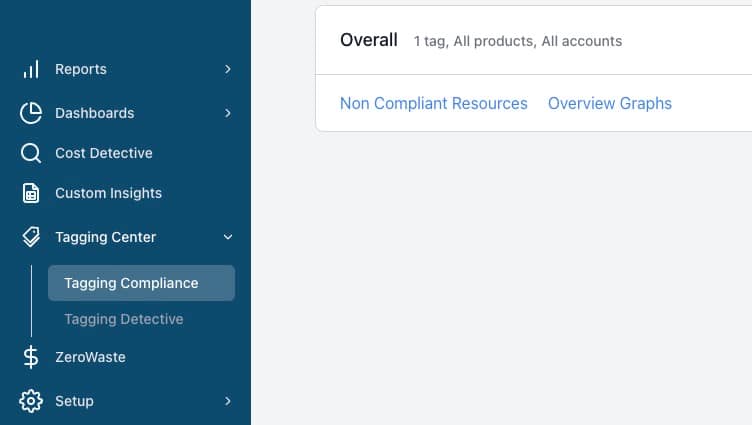Open the Custom Insights menu label
Viewport: 752px width, 425px height.
[x=108, y=193]
